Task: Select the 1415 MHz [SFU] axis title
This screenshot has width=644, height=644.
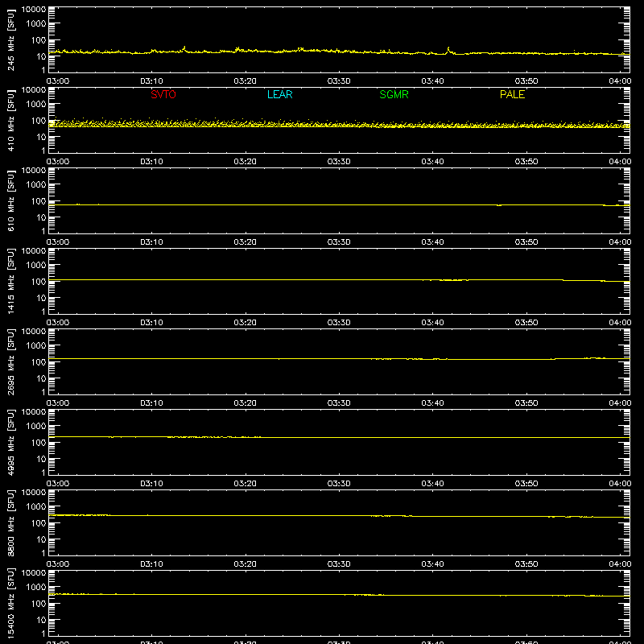Action: click(10, 281)
